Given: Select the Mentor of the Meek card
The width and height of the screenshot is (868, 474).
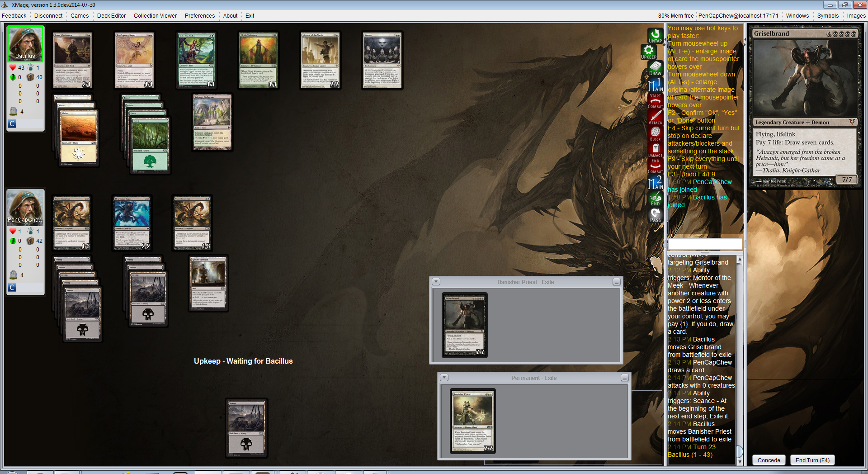Looking at the screenshot, I should [320, 60].
